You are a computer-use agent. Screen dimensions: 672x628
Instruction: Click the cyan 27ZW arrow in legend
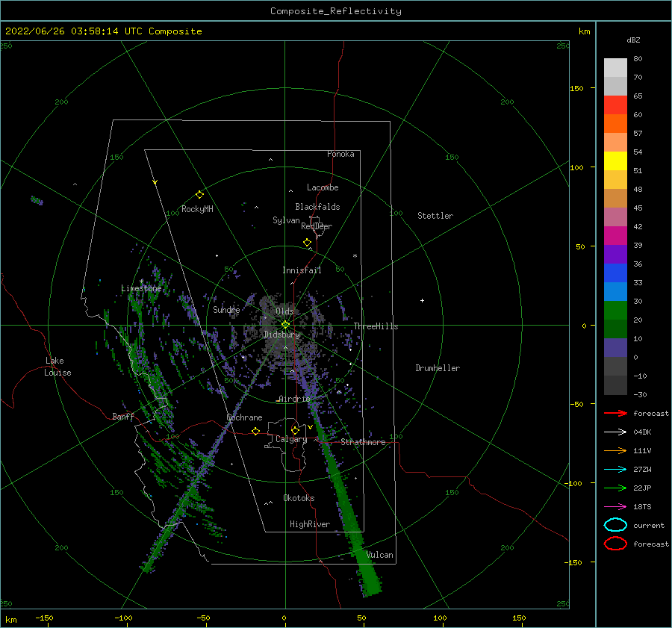point(615,470)
